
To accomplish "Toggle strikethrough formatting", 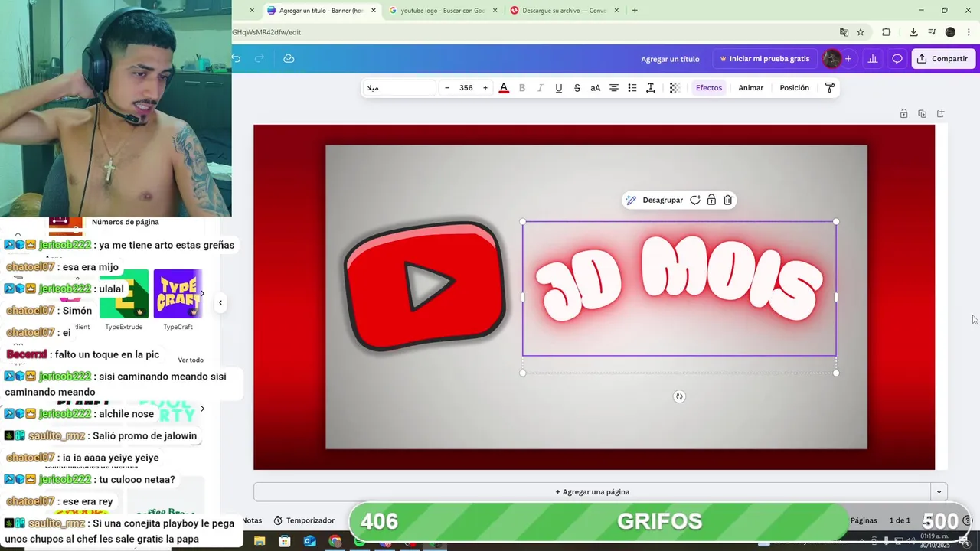I will click(577, 88).
